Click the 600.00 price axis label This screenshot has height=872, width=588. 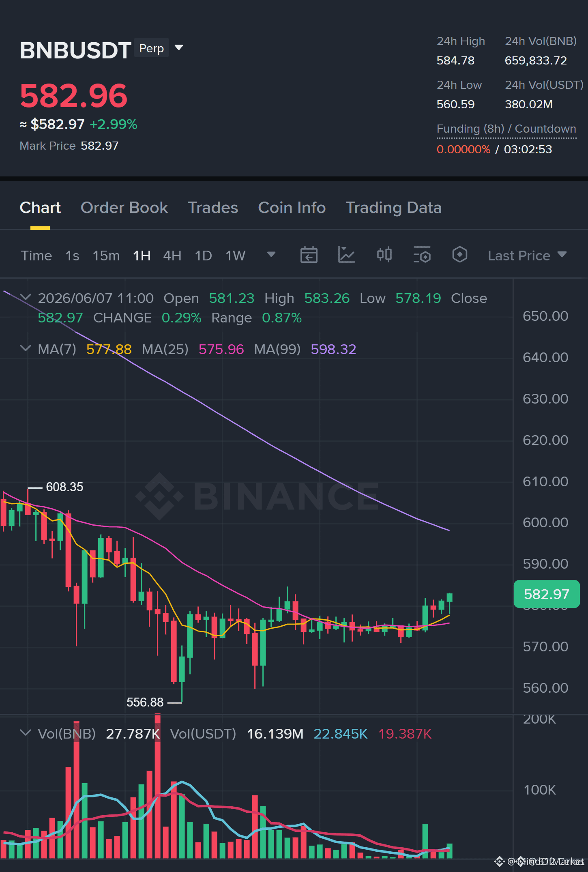[x=545, y=522]
